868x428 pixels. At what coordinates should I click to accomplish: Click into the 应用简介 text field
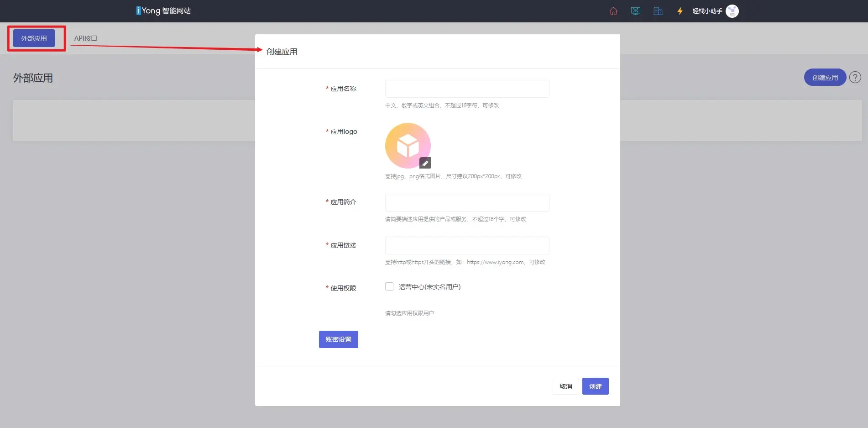(467, 202)
